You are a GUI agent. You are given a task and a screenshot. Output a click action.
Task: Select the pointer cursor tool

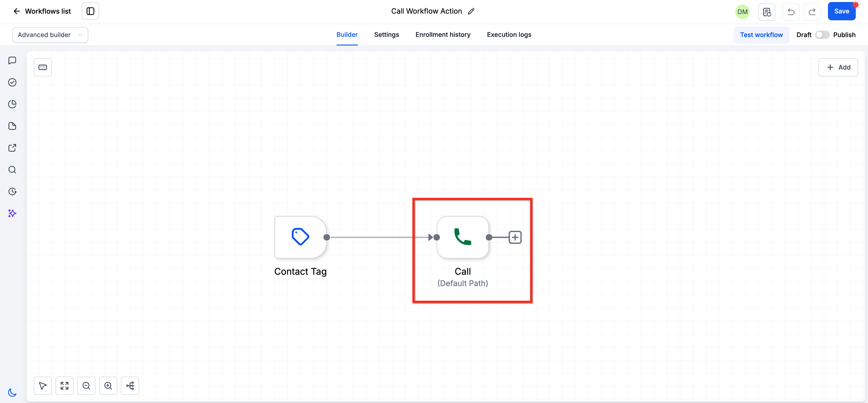point(43,385)
